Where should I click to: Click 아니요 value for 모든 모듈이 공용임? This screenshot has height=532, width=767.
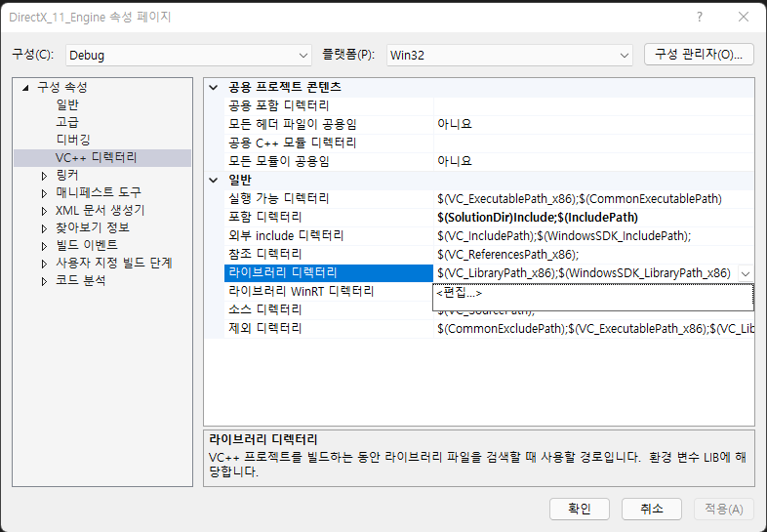pos(455,161)
